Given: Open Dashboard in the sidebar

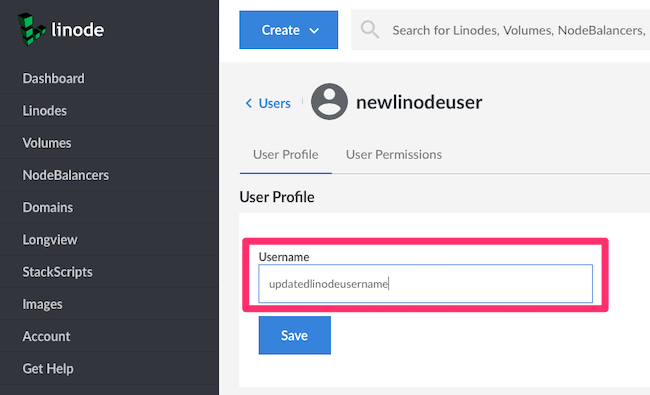Looking at the screenshot, I should pos(53,78).
